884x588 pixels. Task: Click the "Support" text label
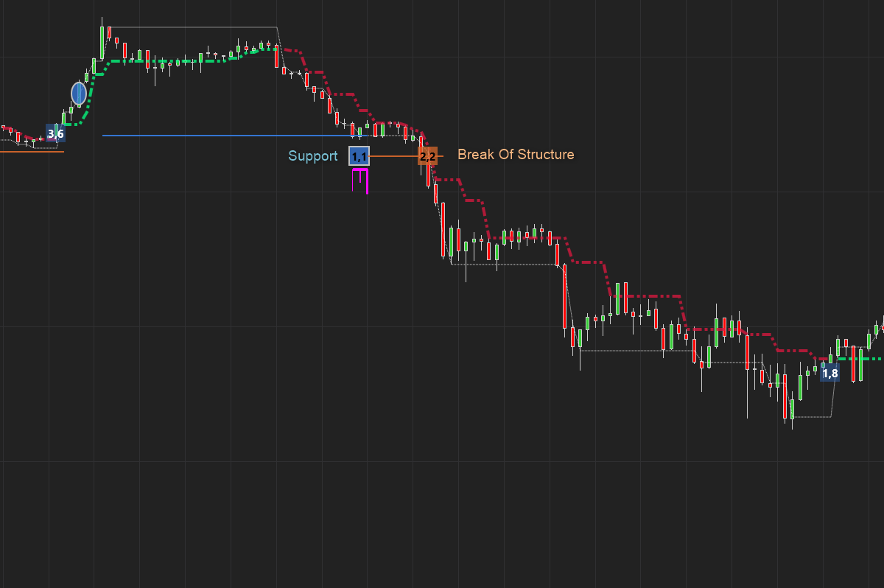point(312,156)
